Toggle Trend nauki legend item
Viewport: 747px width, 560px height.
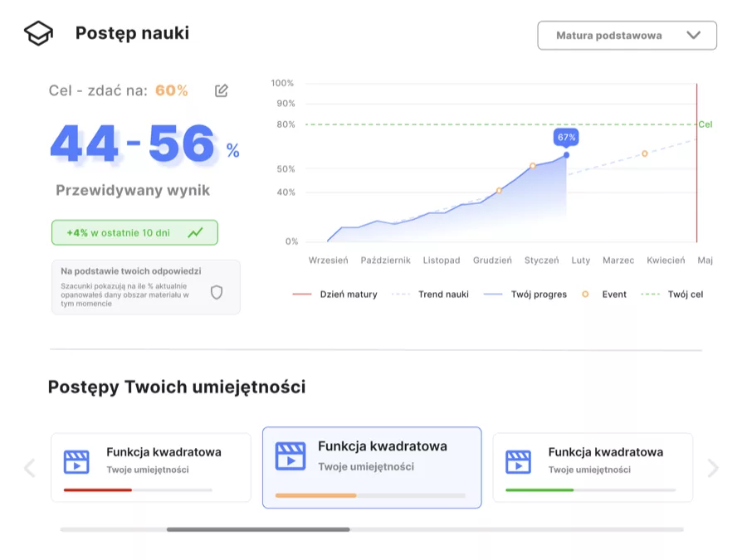tap(430, 295)
